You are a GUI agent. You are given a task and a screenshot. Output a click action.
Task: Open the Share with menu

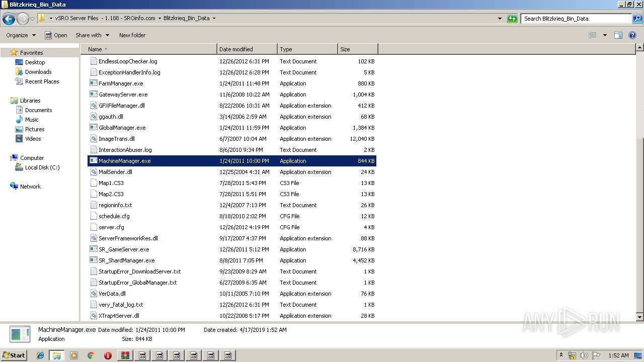92,35
